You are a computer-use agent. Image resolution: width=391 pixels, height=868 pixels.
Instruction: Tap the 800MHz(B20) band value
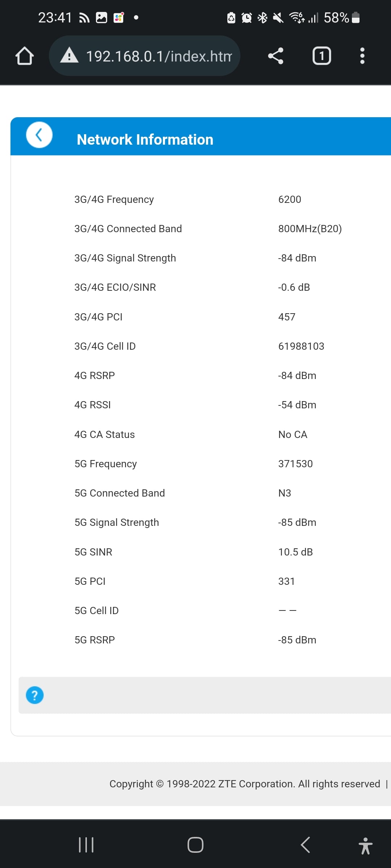[x=310, y=229]
